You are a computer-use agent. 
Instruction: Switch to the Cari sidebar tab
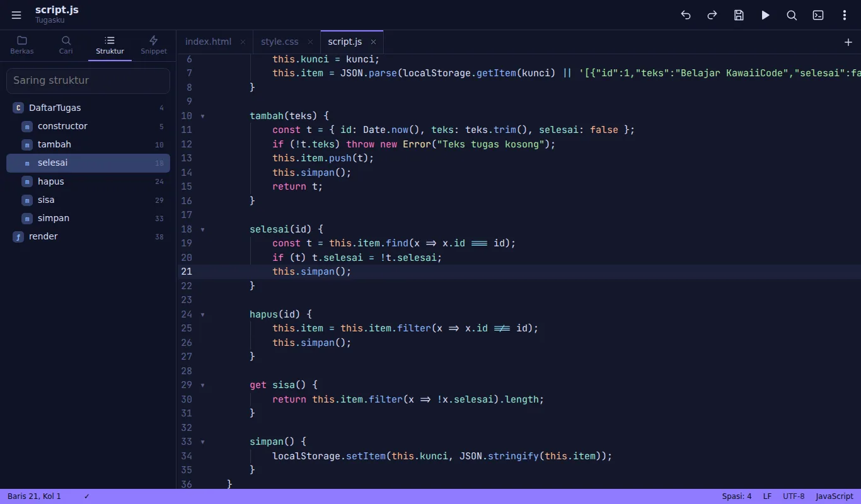coord(66,45)
